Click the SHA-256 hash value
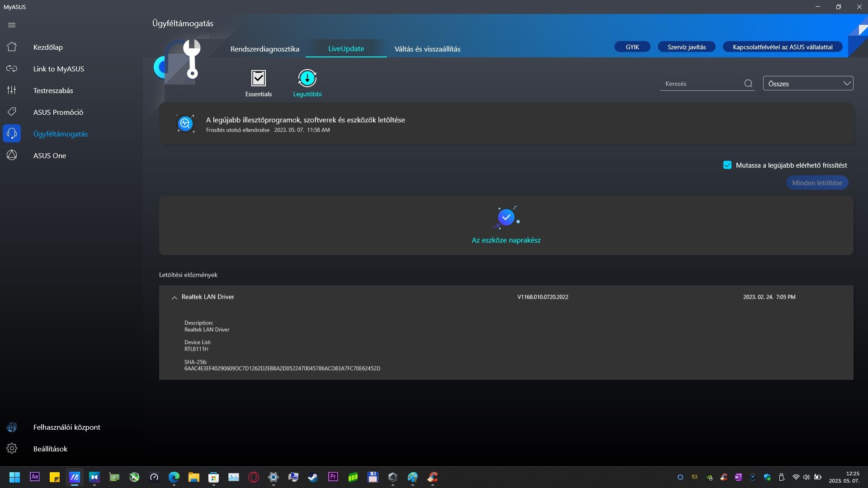Image resolution: width=868 pixels, height=488 pixels. [282, 369]
